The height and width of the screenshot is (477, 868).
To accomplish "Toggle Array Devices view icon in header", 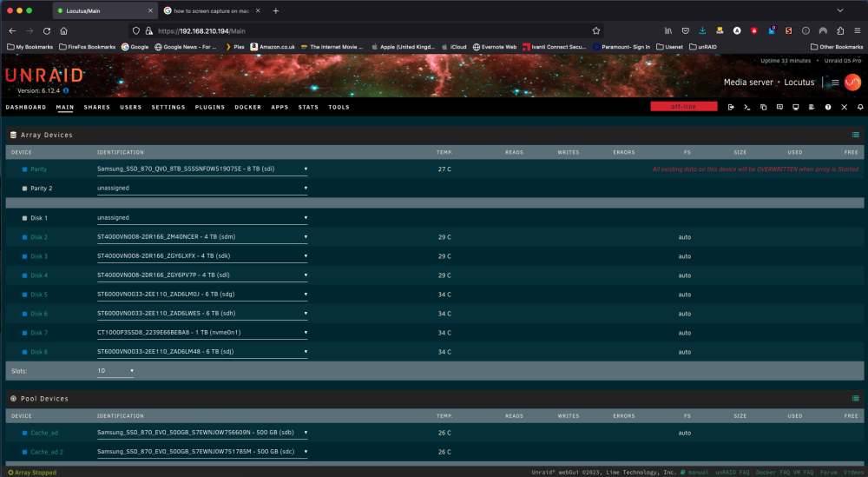I will click(x=855, y=135).
